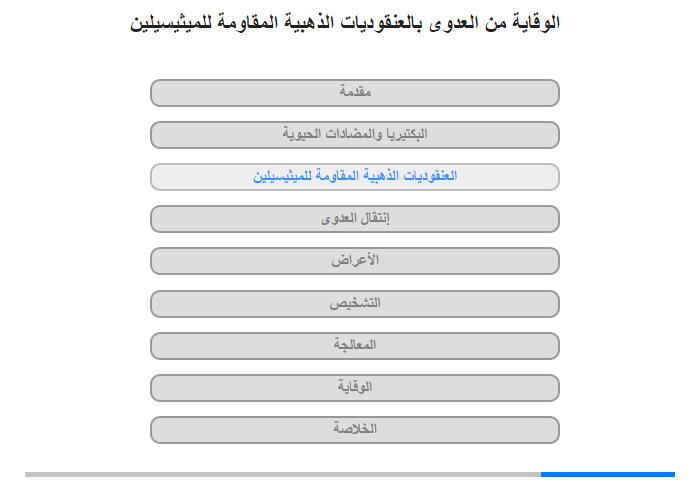Go to إنتقال العدوى section

click(354, 219)
